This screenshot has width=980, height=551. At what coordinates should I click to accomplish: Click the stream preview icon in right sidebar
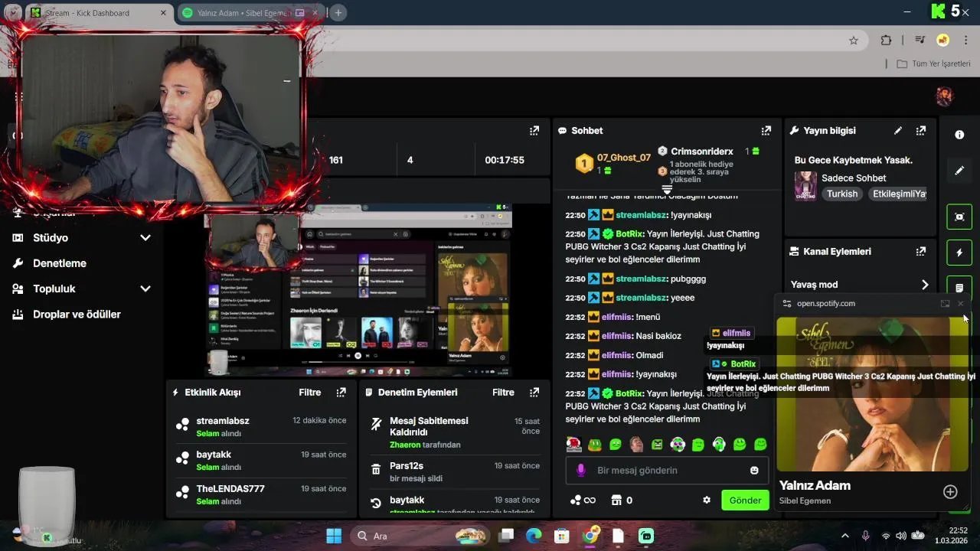(959, 217)
